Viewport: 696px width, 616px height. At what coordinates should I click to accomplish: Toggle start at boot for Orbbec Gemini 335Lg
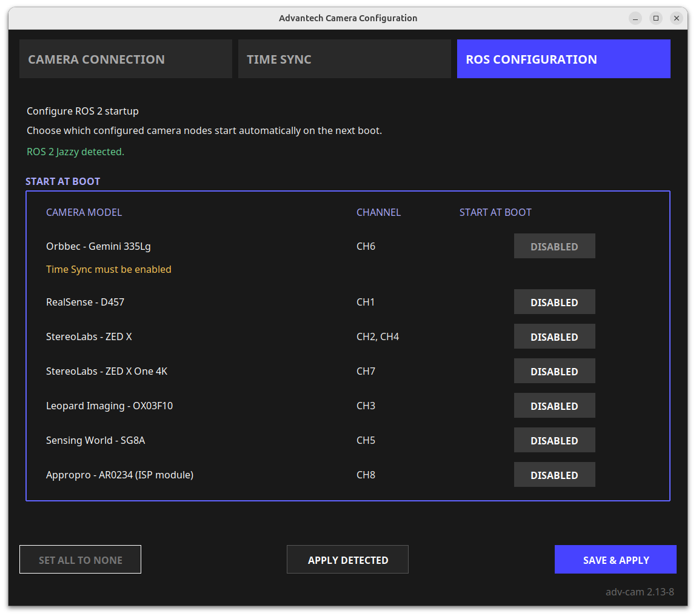tap(554, 246)
